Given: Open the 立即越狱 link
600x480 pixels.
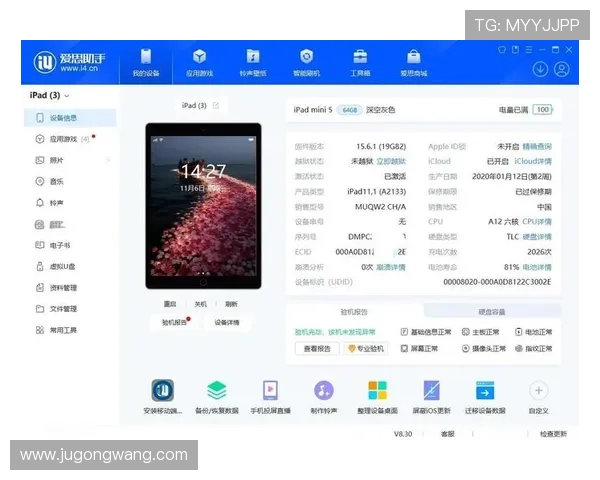Looking at the screenshot, I should click(391, 162).
